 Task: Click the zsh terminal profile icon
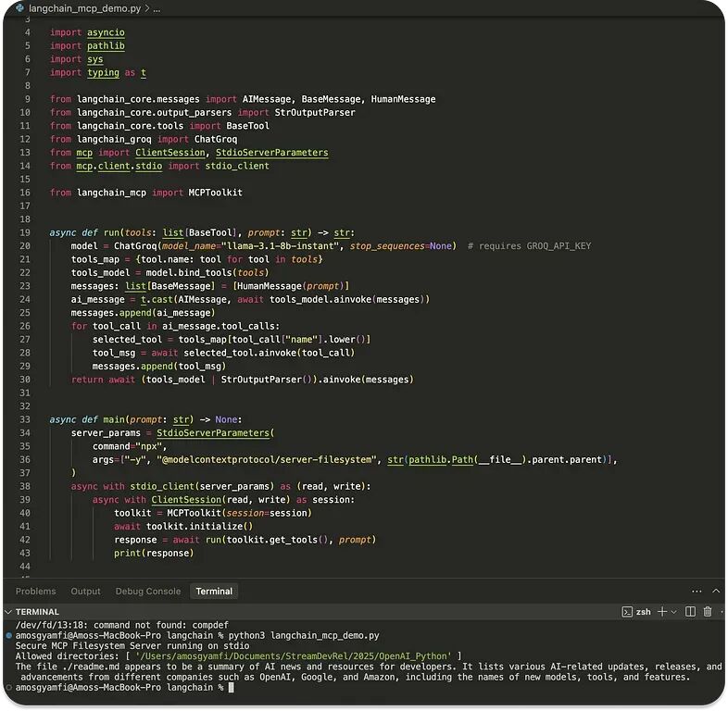(x=627, y=612)
